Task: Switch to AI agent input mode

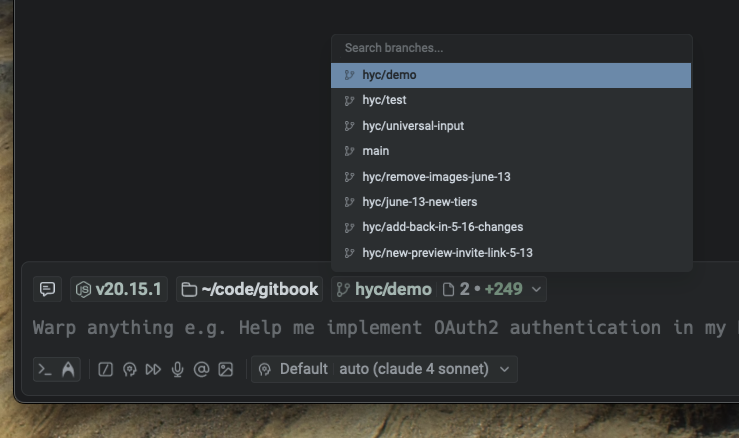Action: 68,369
